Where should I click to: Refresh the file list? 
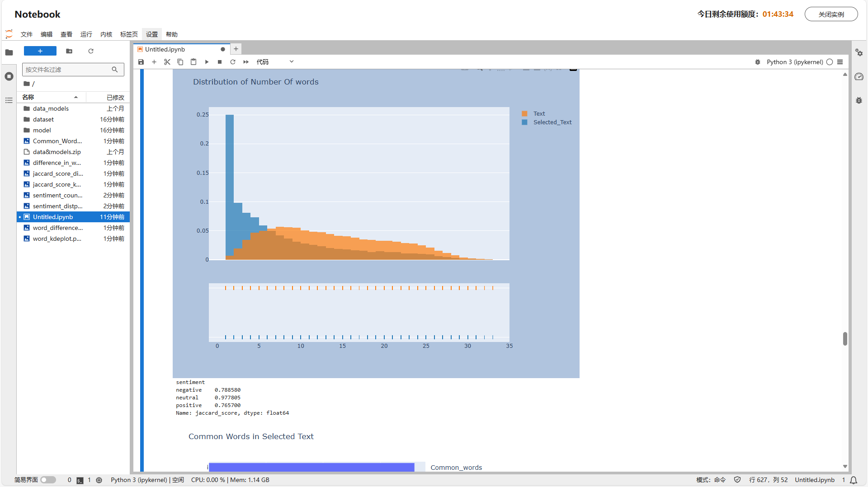91,51
